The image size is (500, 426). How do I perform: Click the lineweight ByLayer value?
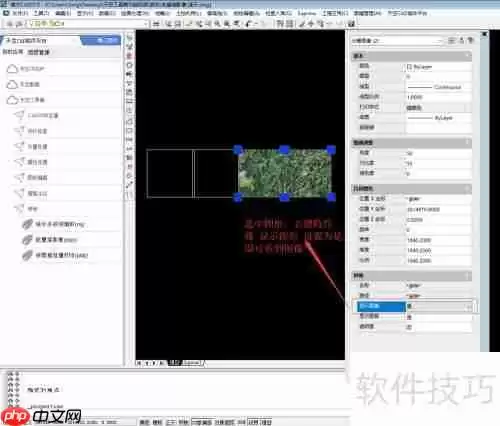(x=439, y=118)
